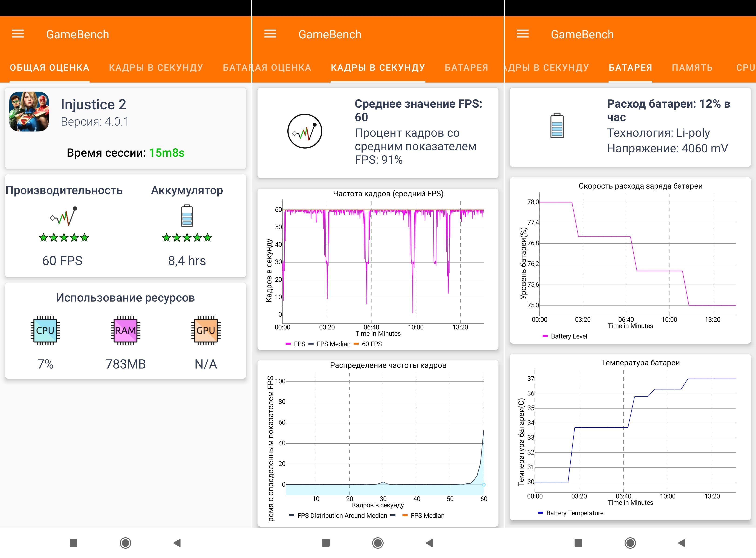Tap battery icon beside Расход батареи
Viewport: 756px width, 558px height.
tap(557, 126)
